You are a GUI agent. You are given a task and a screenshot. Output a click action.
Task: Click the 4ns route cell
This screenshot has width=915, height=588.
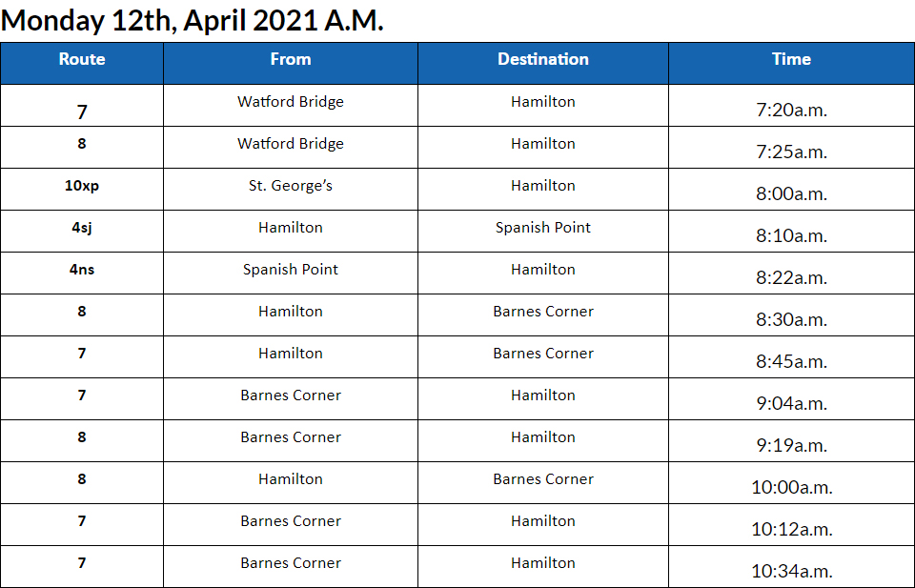click(82, 270)
